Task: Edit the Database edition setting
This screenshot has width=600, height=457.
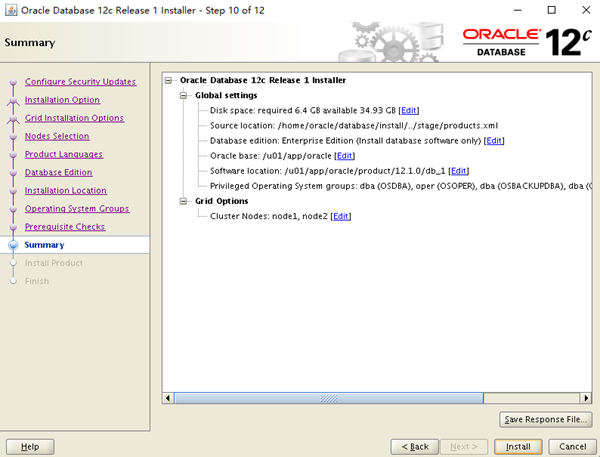Action: [x=494, y=140]
